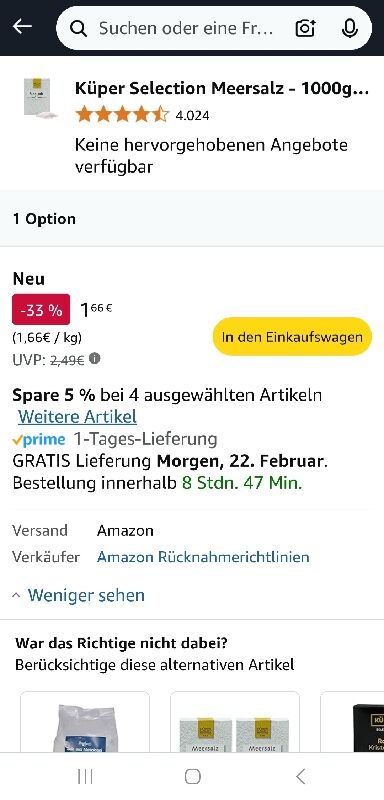
Task: Tap the UVP info circle icon
Action: (94, 359)
